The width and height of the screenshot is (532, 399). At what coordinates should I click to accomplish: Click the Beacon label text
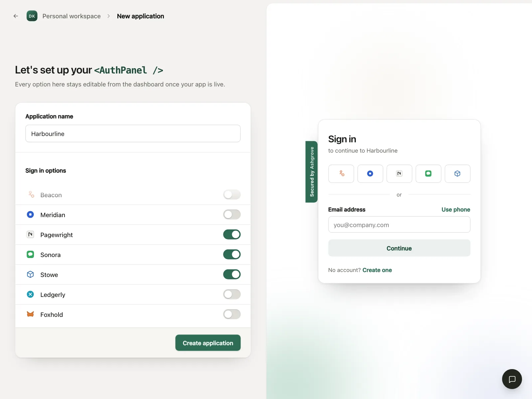[x=51, y=195]
